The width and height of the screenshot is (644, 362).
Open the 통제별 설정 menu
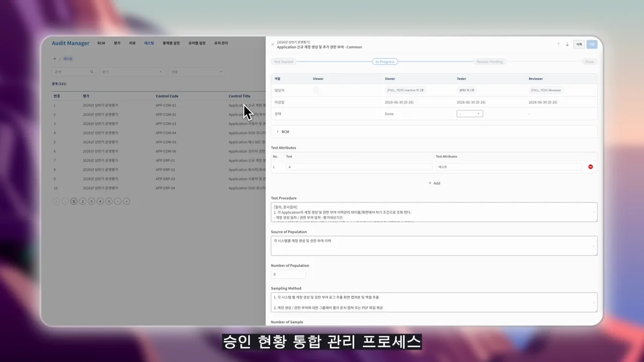pos(171,43)
